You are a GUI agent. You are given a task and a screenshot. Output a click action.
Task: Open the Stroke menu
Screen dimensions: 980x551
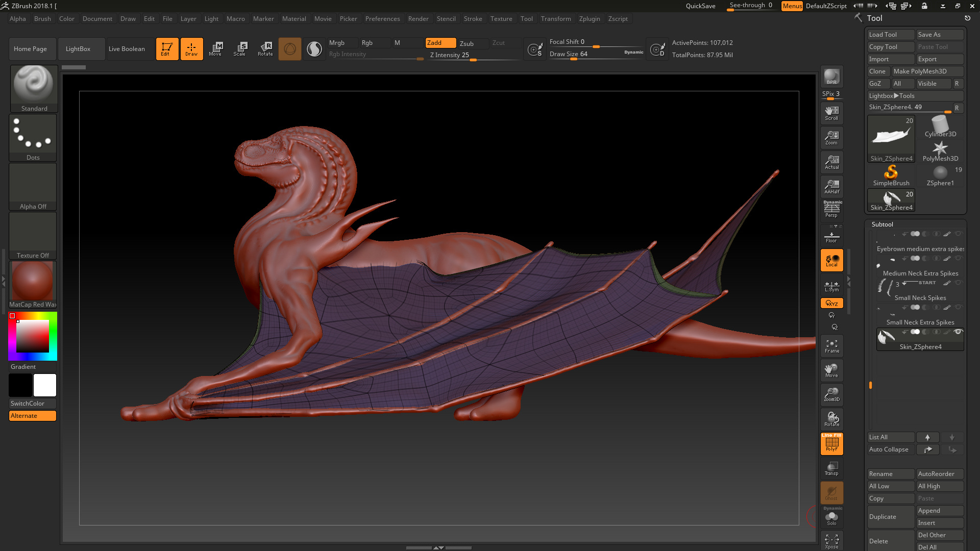click(x=473, y=19)
